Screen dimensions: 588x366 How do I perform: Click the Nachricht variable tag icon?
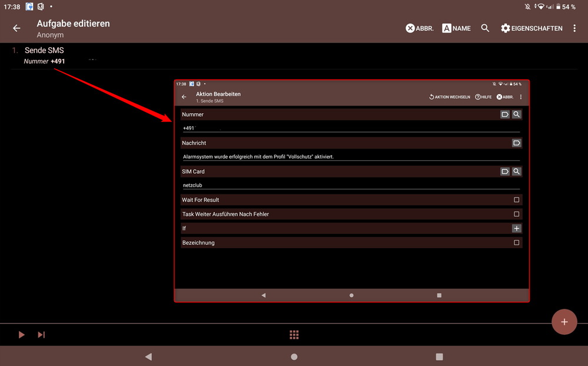[x=516, y=143]
